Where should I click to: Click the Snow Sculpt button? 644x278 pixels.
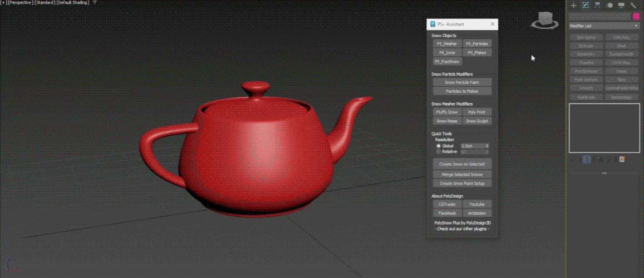pyautogui.click(x=477, y=121)
